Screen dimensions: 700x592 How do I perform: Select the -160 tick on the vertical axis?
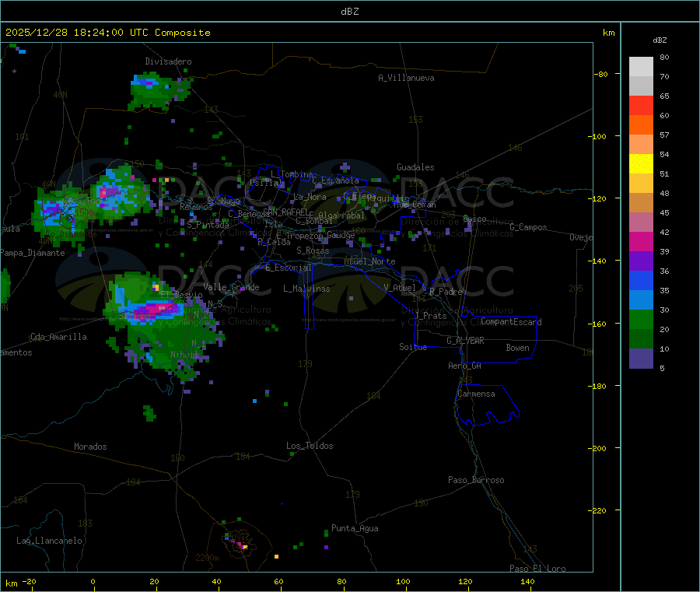599,324
